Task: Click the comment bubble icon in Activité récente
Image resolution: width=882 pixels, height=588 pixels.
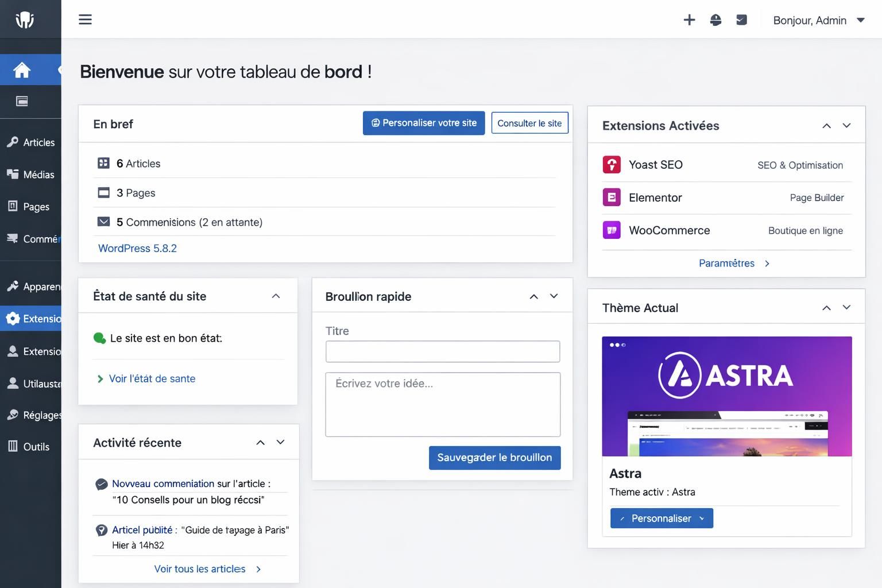Action: 101,484
